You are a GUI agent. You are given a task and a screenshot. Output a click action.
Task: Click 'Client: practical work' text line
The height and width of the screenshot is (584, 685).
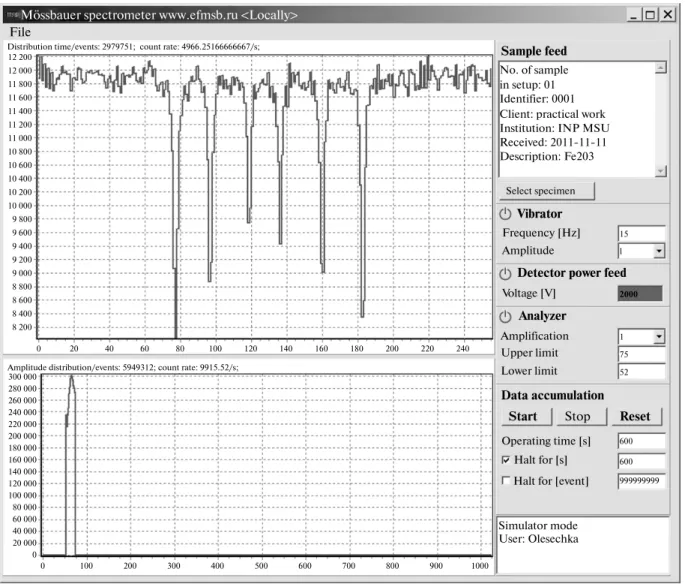click(x=553, y=114)
